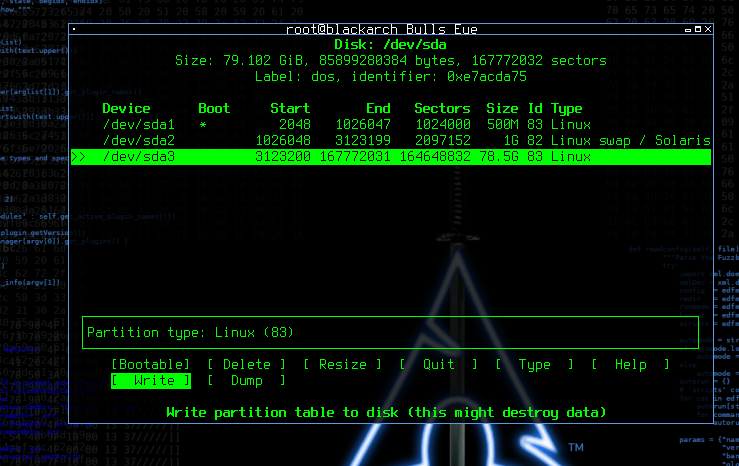Screen dimensions: 739x466
Task: Activate the highlighted Write option
Action: (151, 380)
